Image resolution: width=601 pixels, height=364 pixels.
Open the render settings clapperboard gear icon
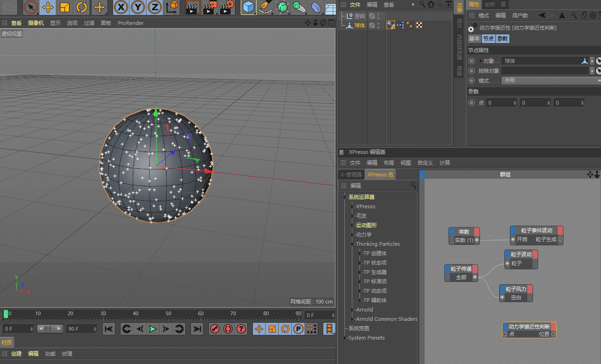point(227,7)
